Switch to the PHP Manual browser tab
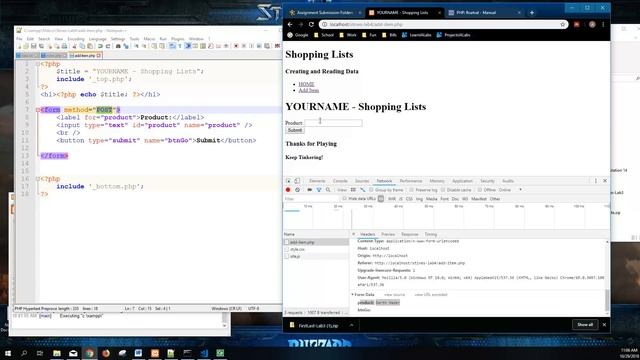Viewport: 640px width, 360px height. tap(484, 13)
